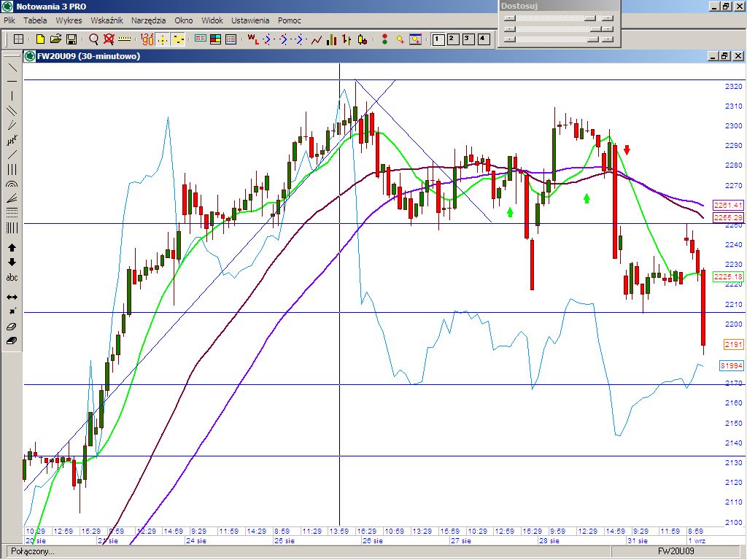Viewport: 747px width, 560px height.
Task: Click the grid table icon in toolbar
Action: (x=18, y=39)
